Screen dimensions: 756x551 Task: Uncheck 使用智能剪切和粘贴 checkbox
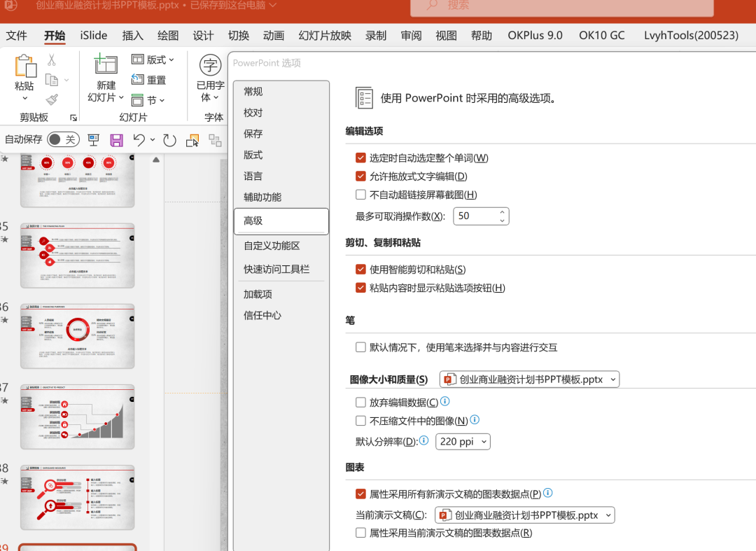(360, 269)
